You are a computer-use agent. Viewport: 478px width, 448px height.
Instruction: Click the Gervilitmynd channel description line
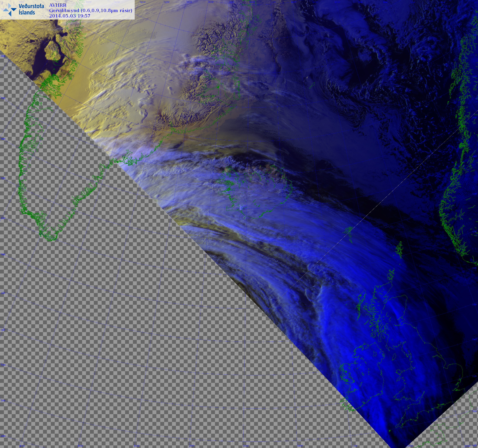[91, 11]
